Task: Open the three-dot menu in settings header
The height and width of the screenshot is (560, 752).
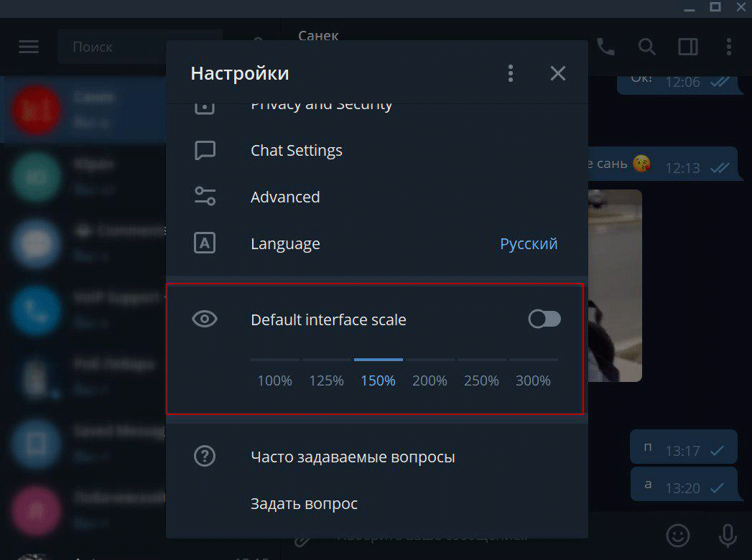Action: click(511, 73)
